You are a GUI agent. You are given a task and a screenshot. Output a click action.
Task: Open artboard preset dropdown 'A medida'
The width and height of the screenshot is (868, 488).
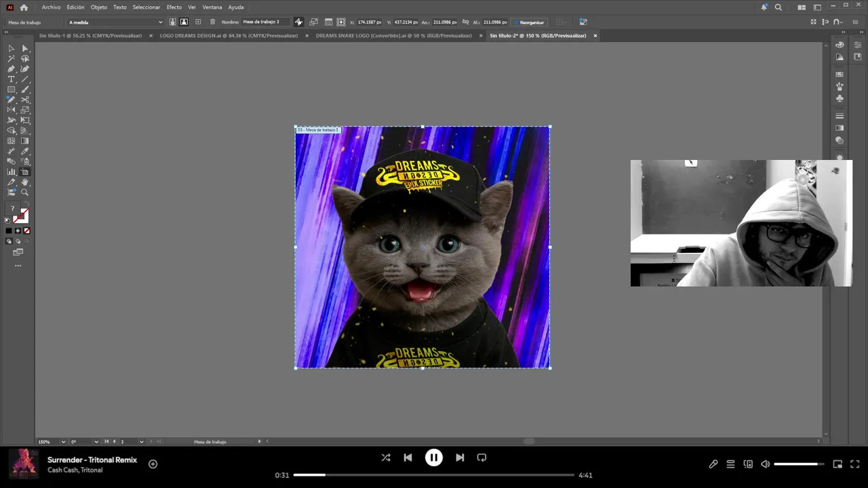pyautogui.click(x=115, y=22)
